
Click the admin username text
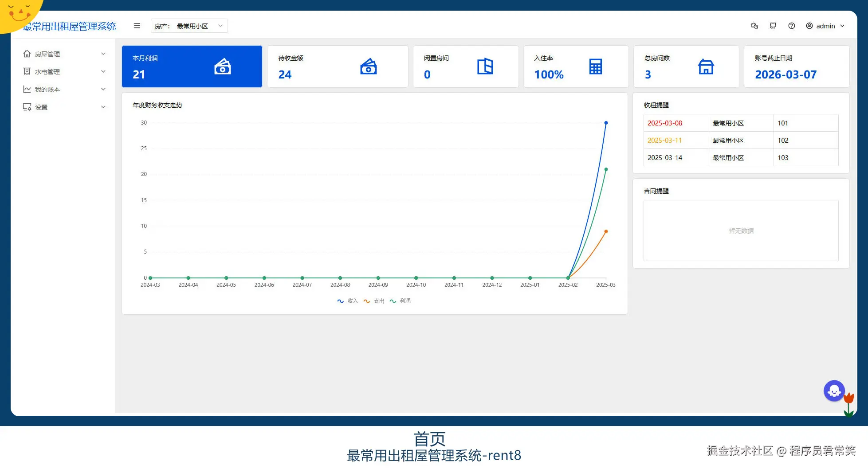tap(825, 26)
